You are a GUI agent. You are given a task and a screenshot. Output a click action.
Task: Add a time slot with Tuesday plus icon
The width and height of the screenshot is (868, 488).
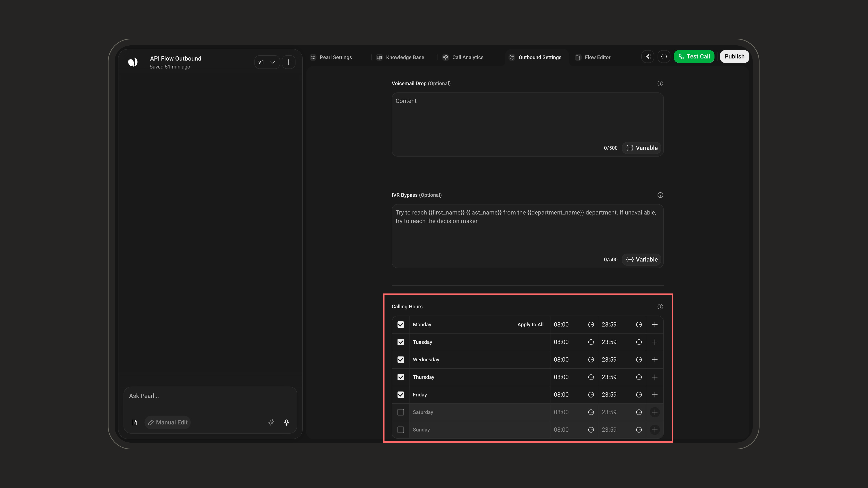tap(655, 342)
